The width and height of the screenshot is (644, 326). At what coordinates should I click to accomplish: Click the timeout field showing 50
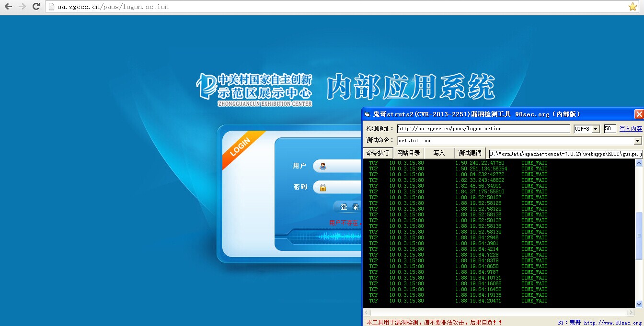[x=610, y=128]
